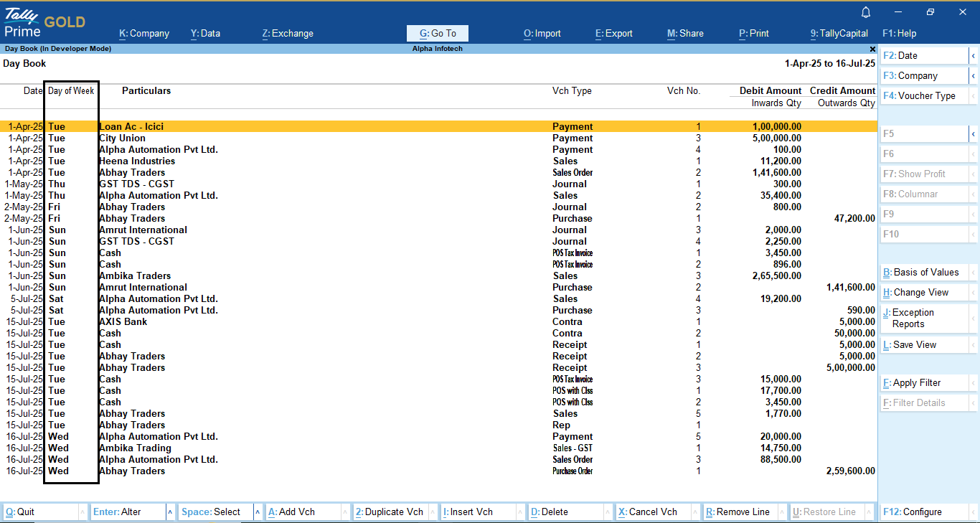The width and height of the screenshot is (980, 523).
Task: Expand the chevron beside B: Basis of Values
Action: pos(973,273)
